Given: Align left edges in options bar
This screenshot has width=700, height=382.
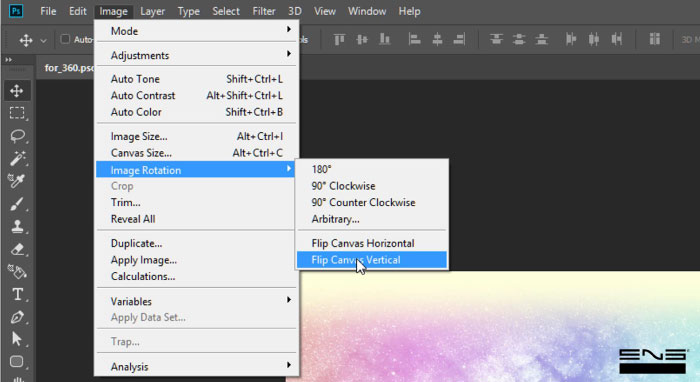Looking at the screenshot, I should click(x=414, y=40).
